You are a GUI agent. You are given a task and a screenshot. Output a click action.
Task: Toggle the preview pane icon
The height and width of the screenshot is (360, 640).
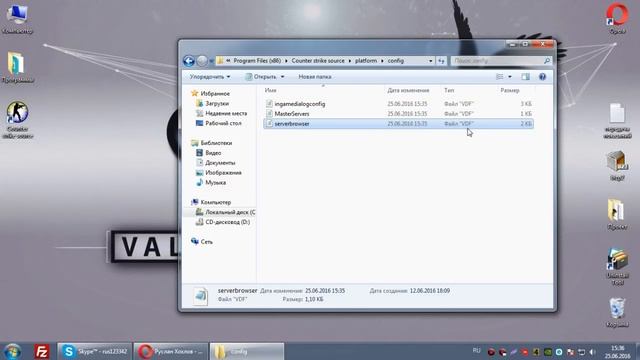pyautogui.click(x=525, y=77)
